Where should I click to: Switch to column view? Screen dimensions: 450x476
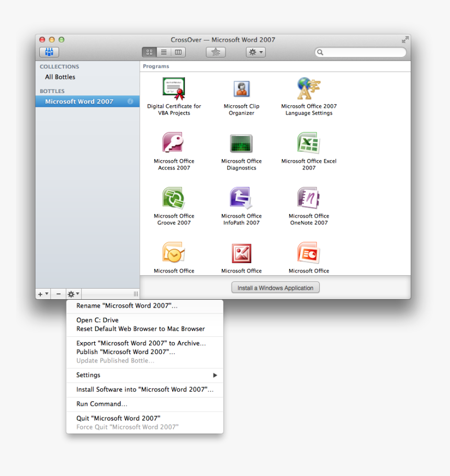coord(178,52)
